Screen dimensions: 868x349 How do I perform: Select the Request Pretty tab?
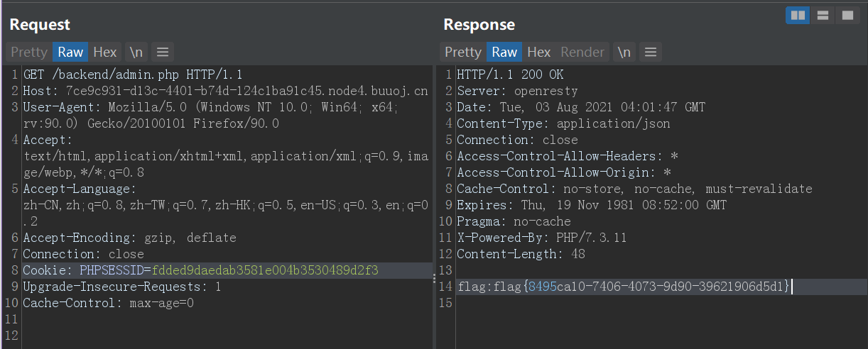coord(29,52)
